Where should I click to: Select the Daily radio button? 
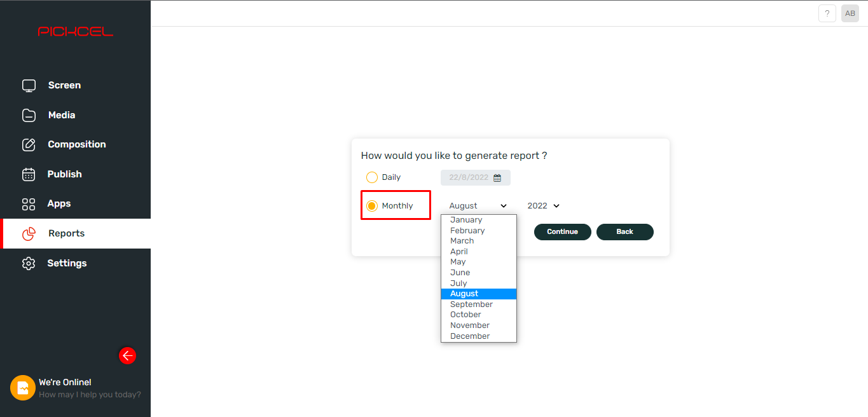[372, 177]
